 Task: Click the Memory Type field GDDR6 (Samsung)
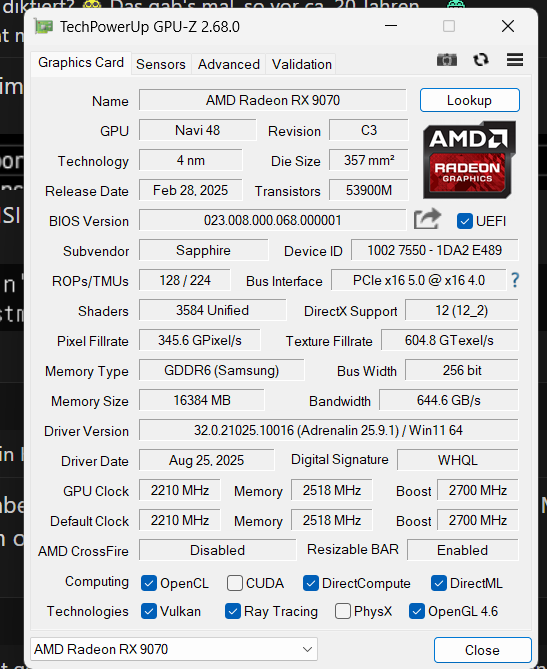[x=222, y=370]
